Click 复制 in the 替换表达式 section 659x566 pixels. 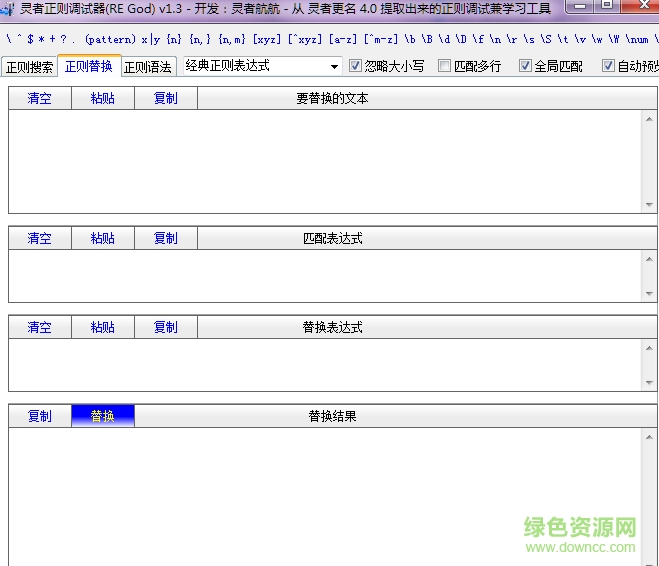click(x=165, y=327)
